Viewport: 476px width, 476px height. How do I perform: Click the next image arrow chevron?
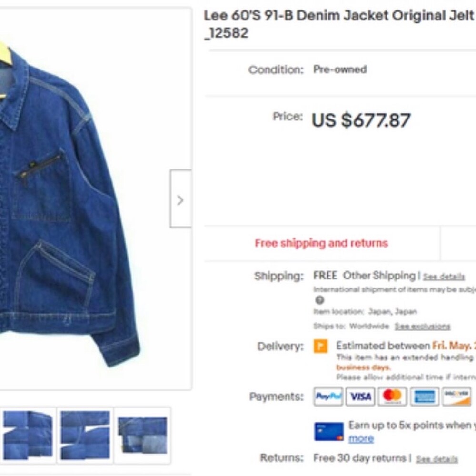point(180,199)
